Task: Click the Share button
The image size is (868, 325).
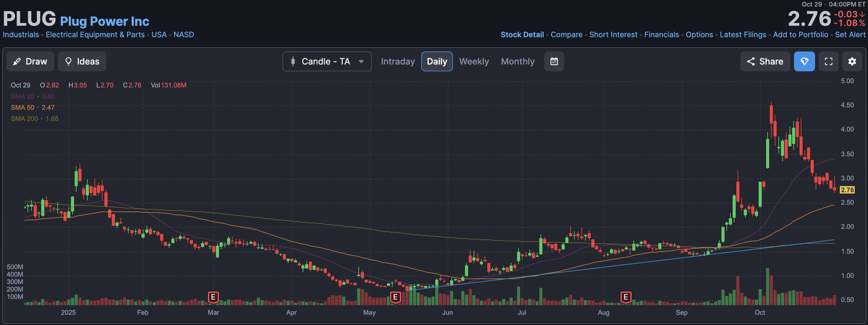Action: [x=765, y=61]
